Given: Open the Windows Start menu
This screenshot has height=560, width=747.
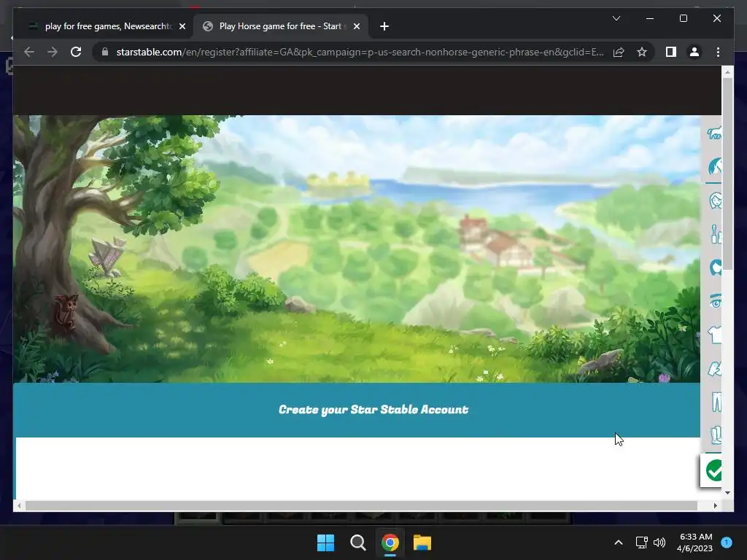Looking at the screenshot, I should [326, 542].
